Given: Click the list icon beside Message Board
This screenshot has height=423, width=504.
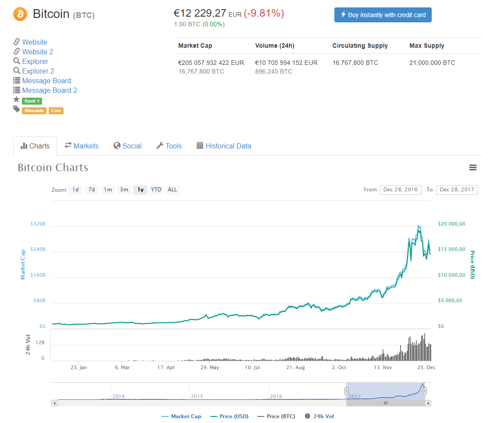Looking at the screenshot, I should [17, 80].
